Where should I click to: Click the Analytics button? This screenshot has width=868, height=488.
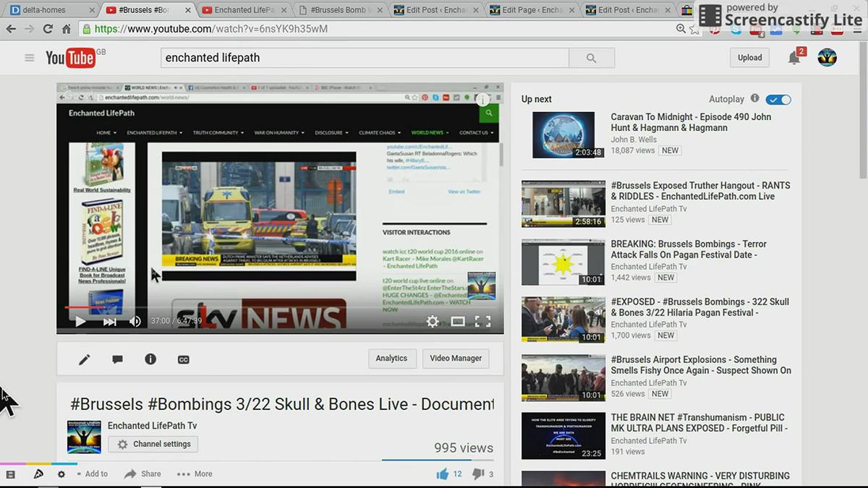[x=391, y=359]
